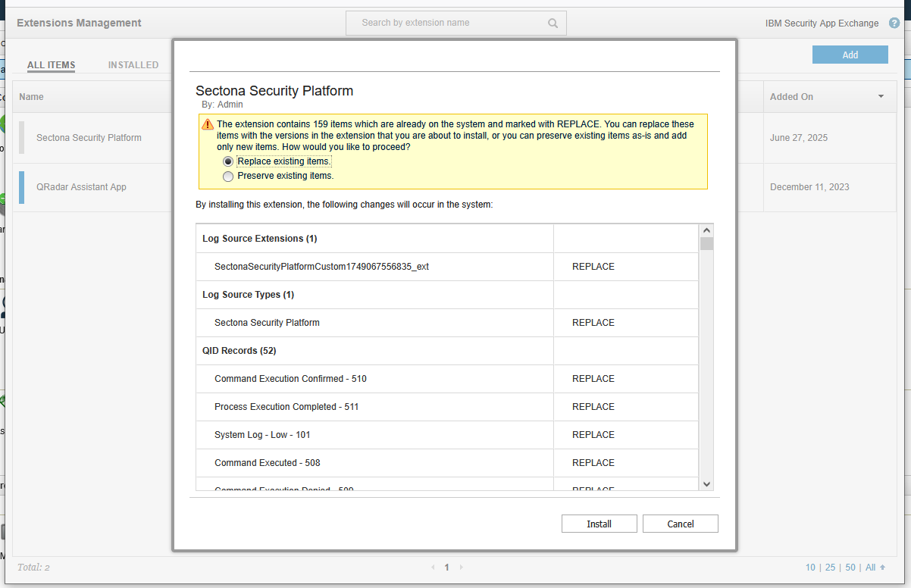Click the arrow icon beside All

882,568
